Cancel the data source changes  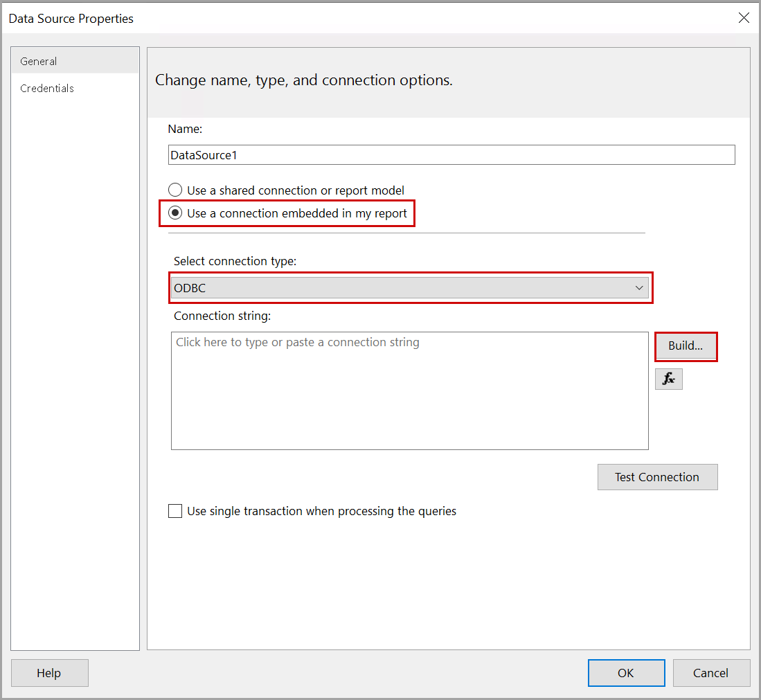[x=711, y=673]
